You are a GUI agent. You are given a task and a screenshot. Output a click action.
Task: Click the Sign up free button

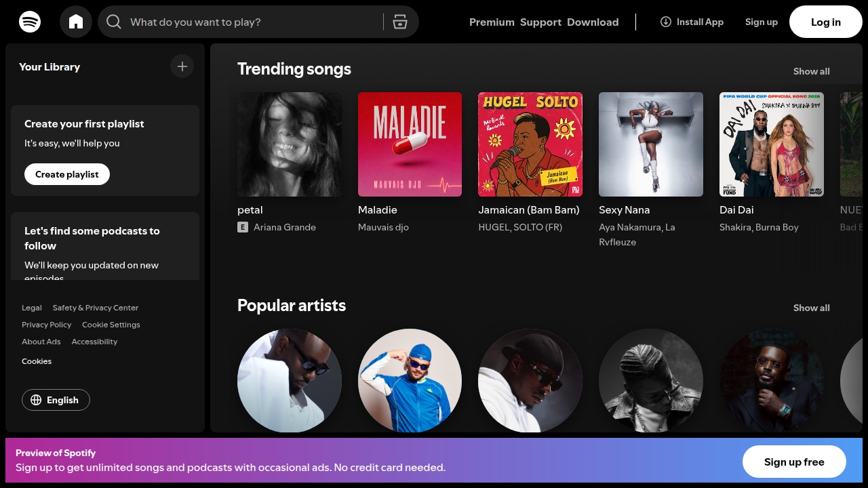click(x=794, y=462)
